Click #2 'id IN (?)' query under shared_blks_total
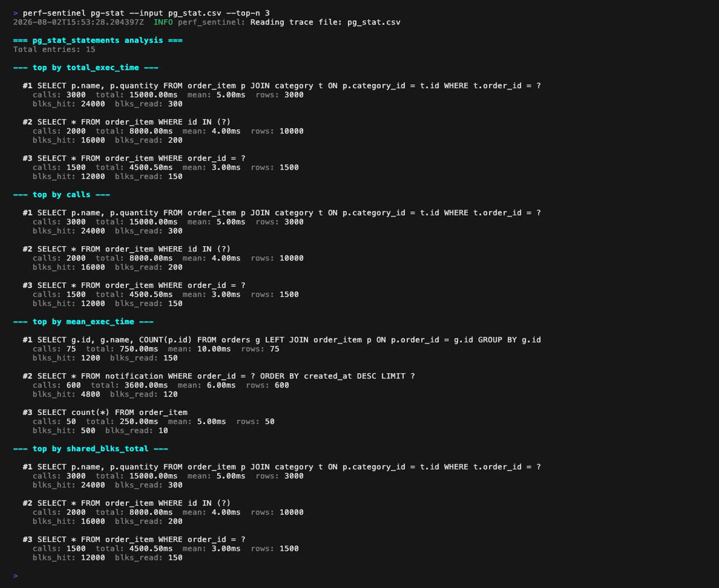Viewport: 719px width, 588px height. click(x=126, y=503)
